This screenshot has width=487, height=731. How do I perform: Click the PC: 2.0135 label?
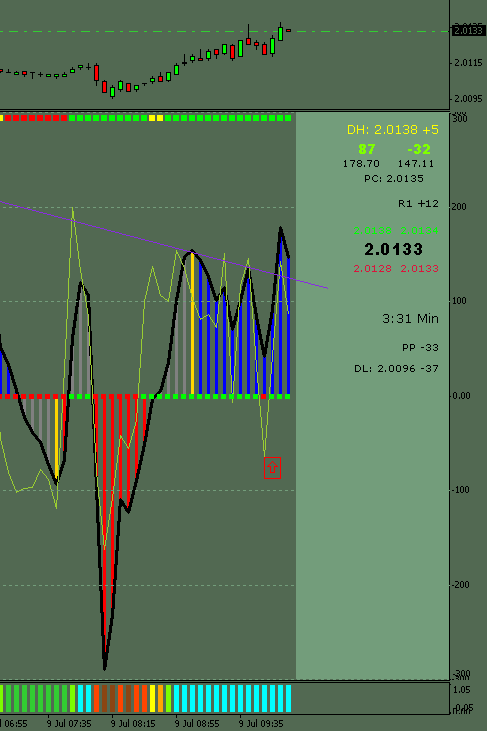coord(394,179)
